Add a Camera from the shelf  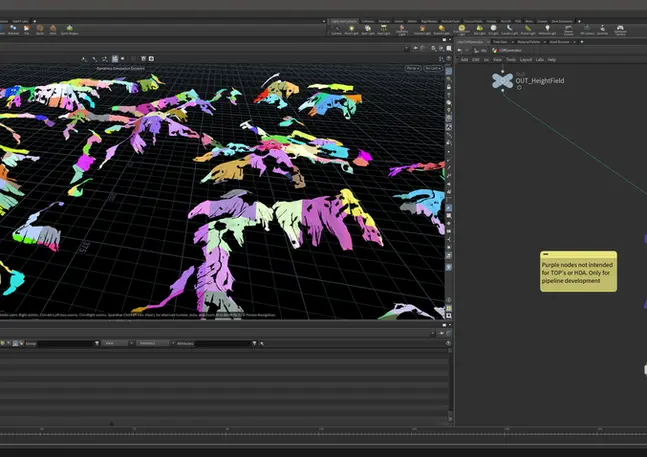pyautogui.click(x=339, y=29)
